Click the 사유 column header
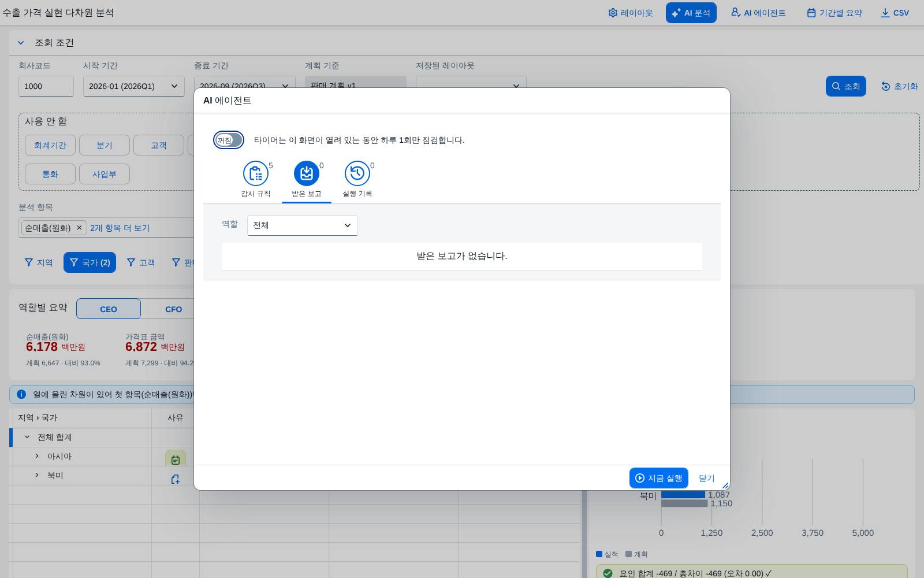 tap(175, 418)
